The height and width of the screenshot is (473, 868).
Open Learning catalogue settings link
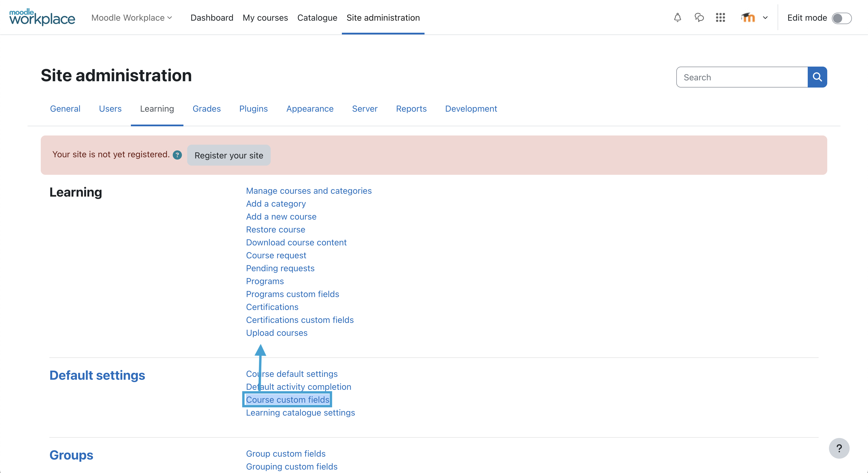point(300,412)
